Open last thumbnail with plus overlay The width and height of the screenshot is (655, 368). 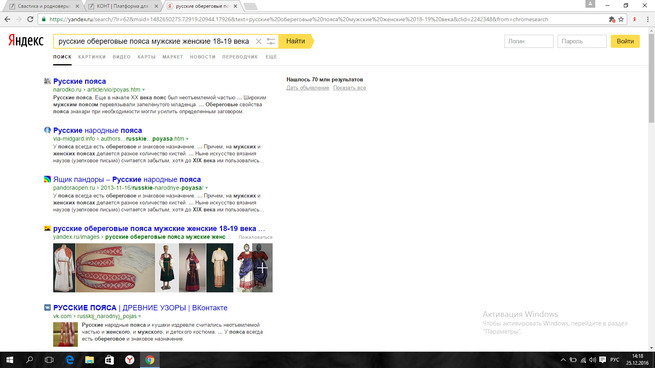[254, 268]
